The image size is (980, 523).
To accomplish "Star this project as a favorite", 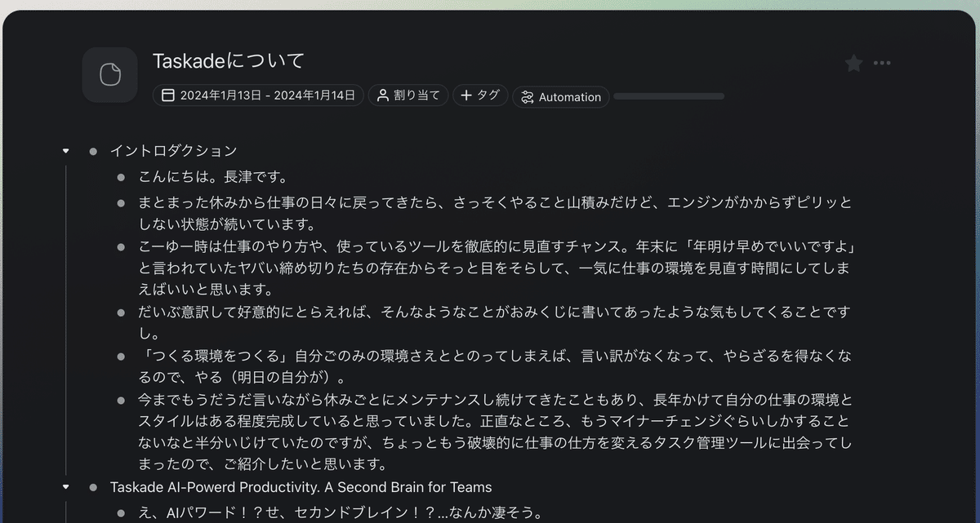I will tap(853, 64).
